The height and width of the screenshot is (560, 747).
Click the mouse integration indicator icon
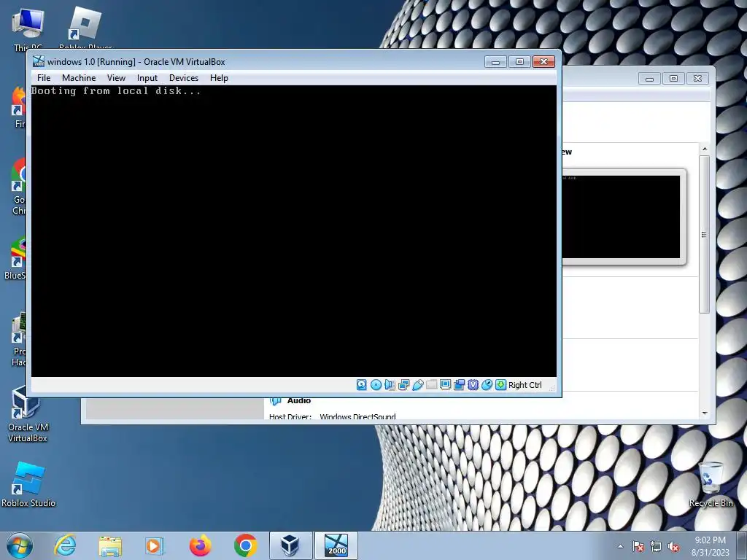(487, 385)
